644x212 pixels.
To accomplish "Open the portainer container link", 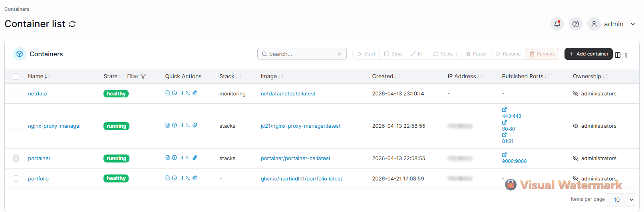I will tap(39, 159).
